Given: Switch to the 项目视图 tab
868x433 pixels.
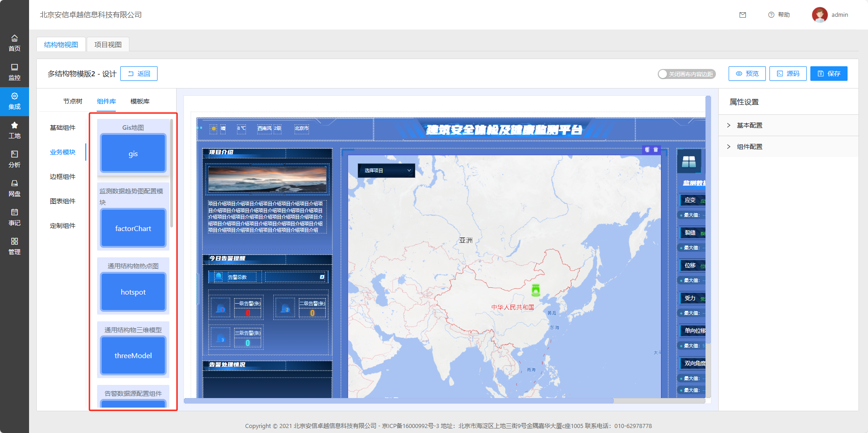Looking at the screenshot, I should 108,44.
